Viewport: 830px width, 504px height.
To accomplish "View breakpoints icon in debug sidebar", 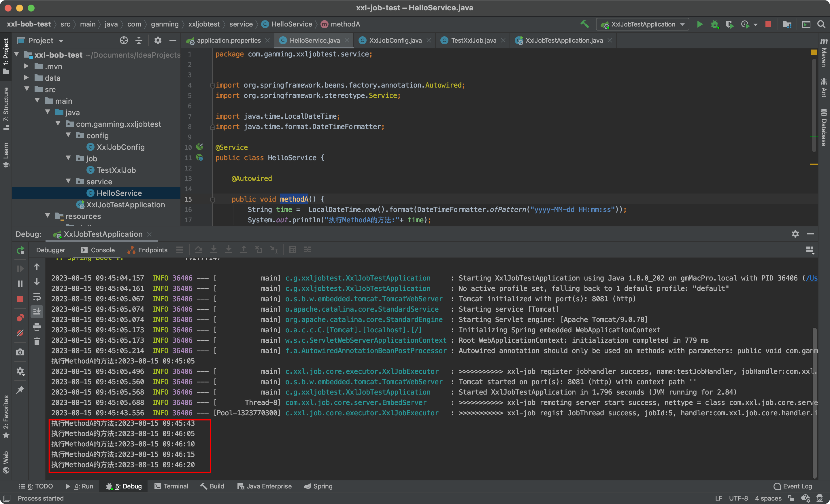I will pyautogui.click(x=20, y=318).
